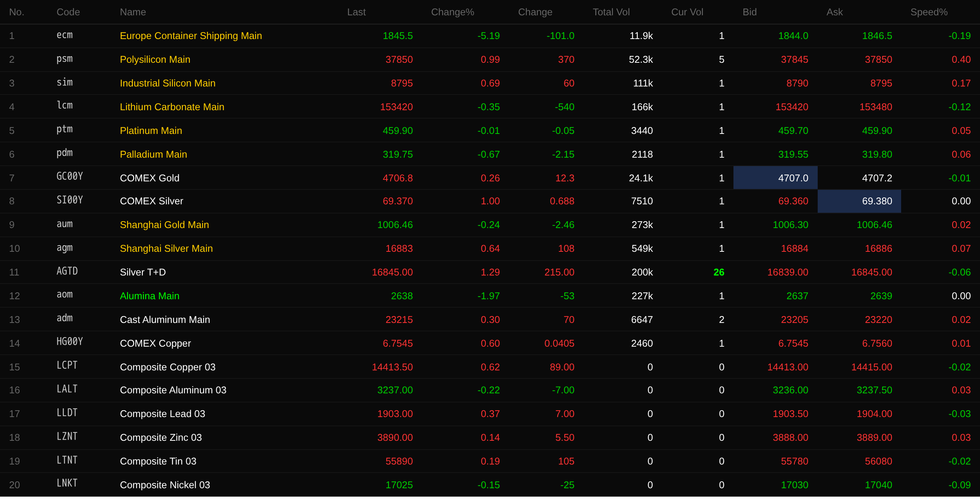Click the 153420 last price cell
Image resolution: width=980 pixels, height=502 pixels.
pyautogui.click(x=396, y=107)
